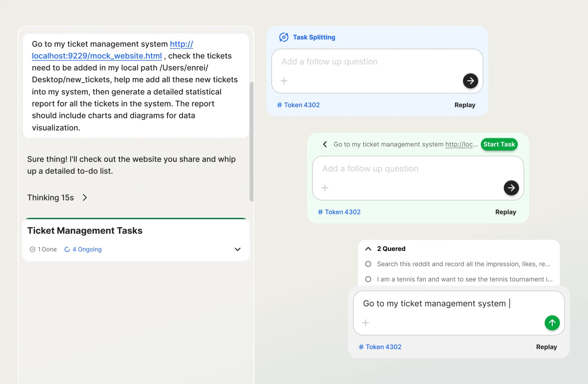This screenshot has height=384, width=588.
Task: Click plus icon in Task Splitting card
Action: (284, 81)
